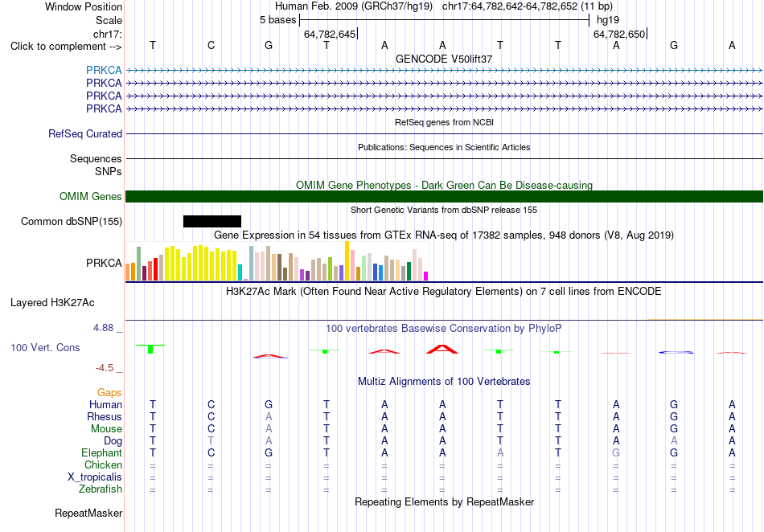Click the Layered H3K27Ac label

click(x=52, y=303)
